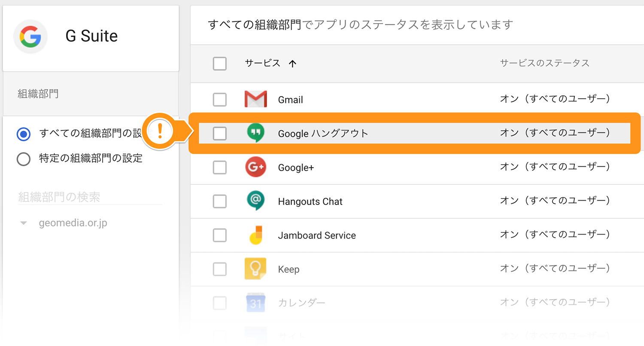Check the Google+ row checkbox

220,167
